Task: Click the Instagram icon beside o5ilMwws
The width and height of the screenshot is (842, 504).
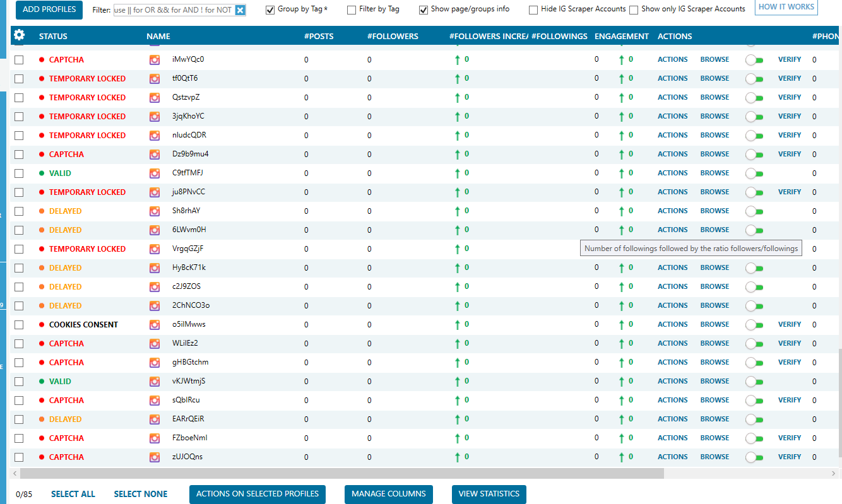Action: [155, 325]
